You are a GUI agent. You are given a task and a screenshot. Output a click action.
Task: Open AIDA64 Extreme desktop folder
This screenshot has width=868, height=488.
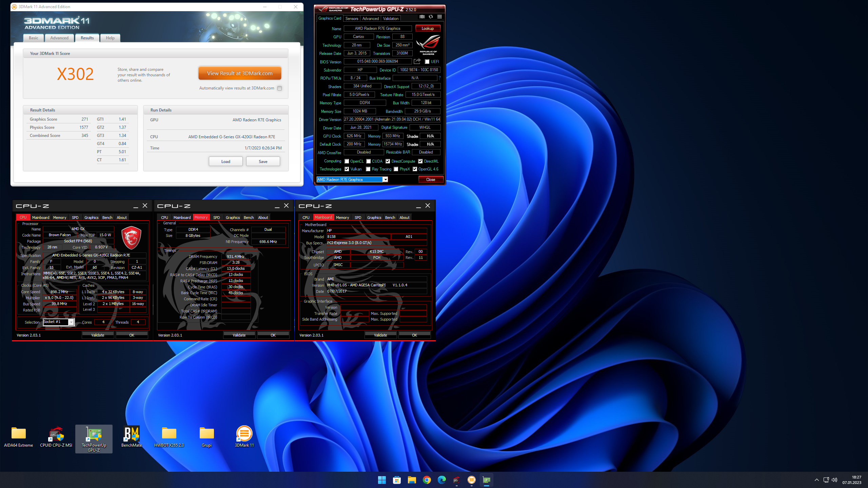[x=18, y=438]
